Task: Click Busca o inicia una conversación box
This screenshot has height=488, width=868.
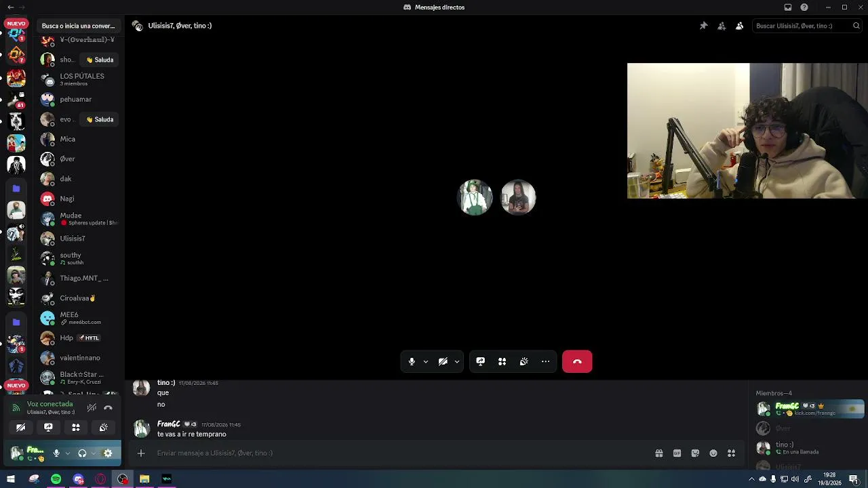Action: pyautogui.click(x=79, y=26)
